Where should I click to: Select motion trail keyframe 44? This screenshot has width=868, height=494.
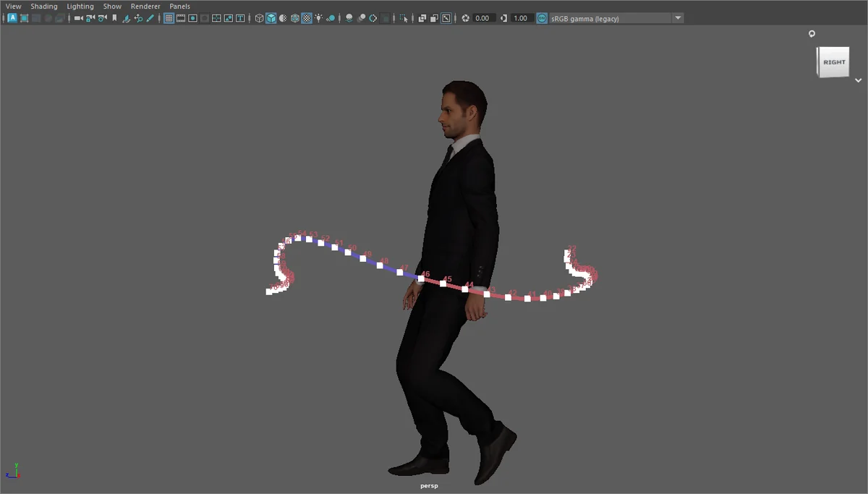tap(465, 289)
